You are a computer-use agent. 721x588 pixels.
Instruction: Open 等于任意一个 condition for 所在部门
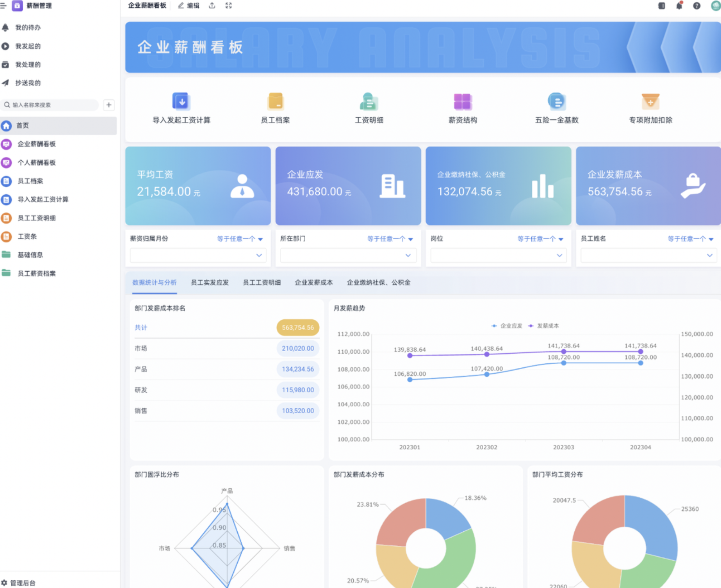tap(390, 239)
